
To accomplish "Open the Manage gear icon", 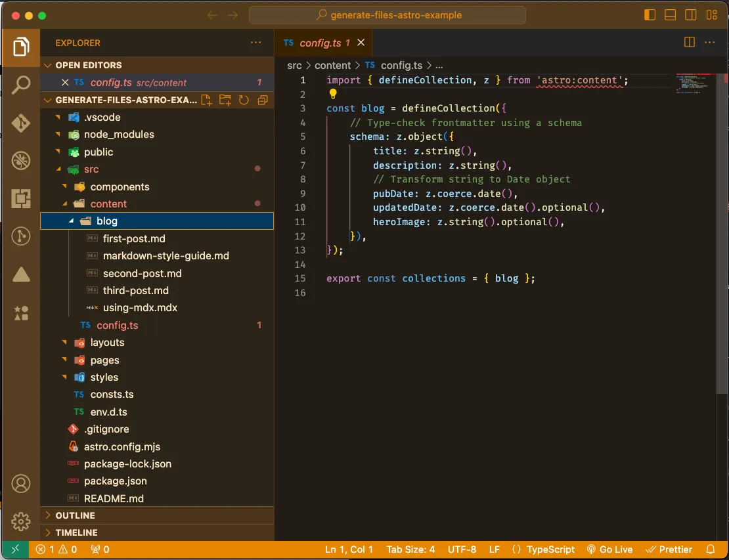I will (21, 521).
